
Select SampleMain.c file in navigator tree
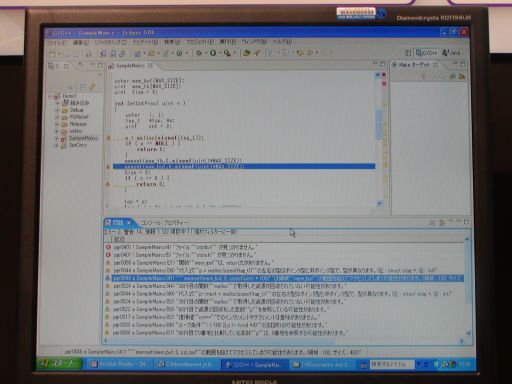[83, 138]
